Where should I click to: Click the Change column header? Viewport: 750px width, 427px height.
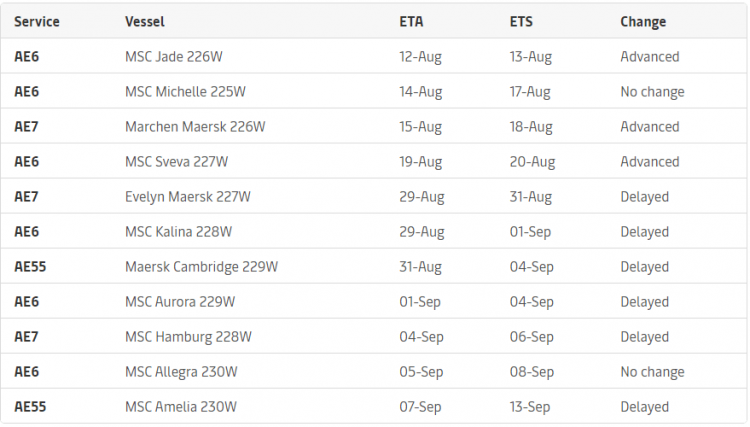643,22
